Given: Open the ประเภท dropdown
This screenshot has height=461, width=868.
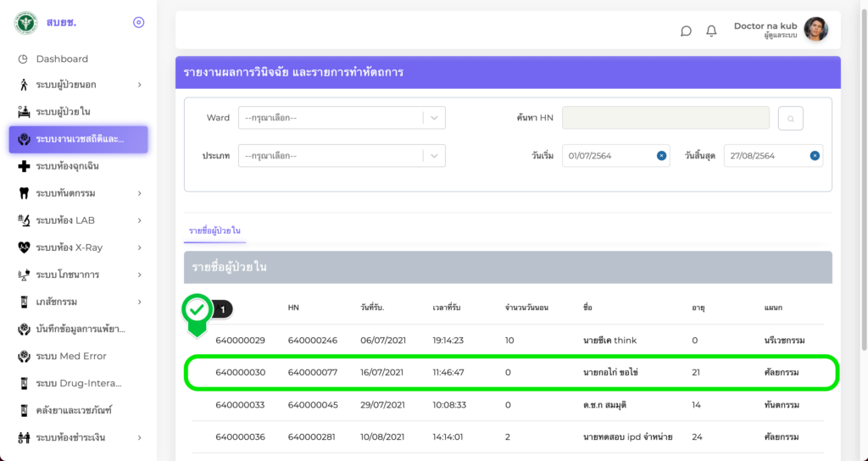Looking at the screenshot, I should (x=342, y=156).
